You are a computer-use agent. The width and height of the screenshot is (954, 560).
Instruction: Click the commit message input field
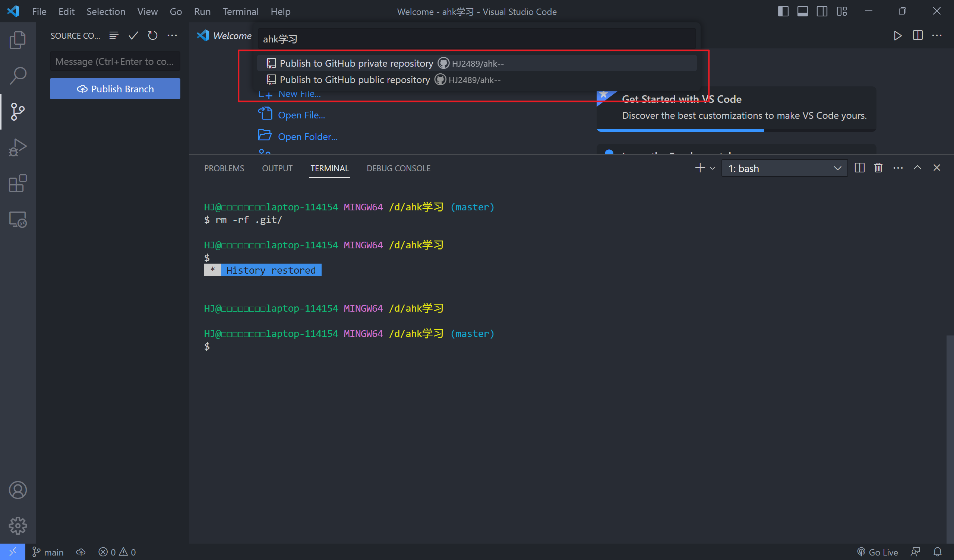(115, 61)
